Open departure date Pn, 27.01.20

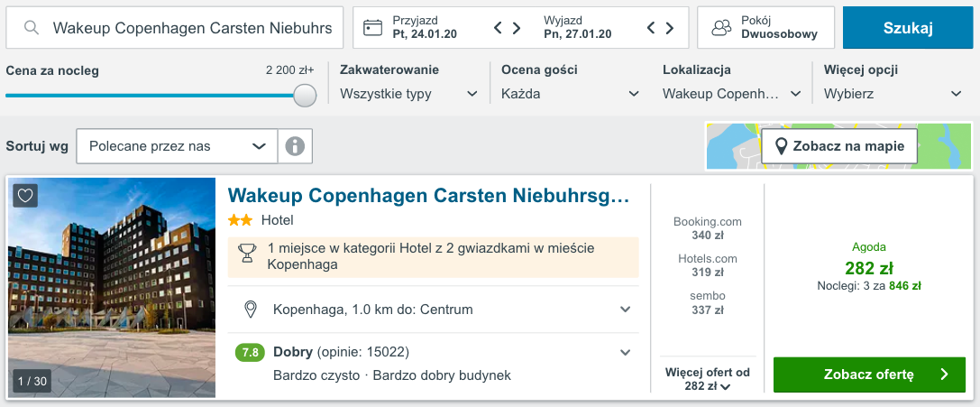[x=578, y=27]
